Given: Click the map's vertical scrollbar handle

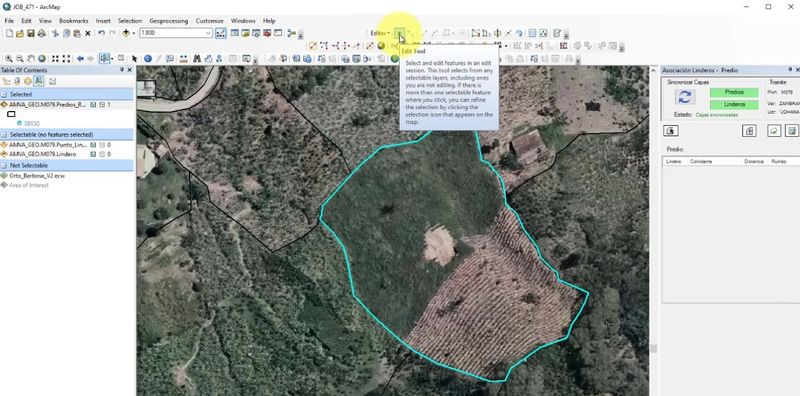Looking at the screenshot, I should coord(654,349).
